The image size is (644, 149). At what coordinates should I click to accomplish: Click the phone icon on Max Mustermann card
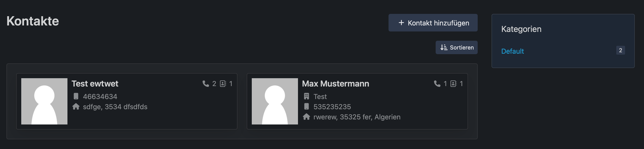point(437,83)
